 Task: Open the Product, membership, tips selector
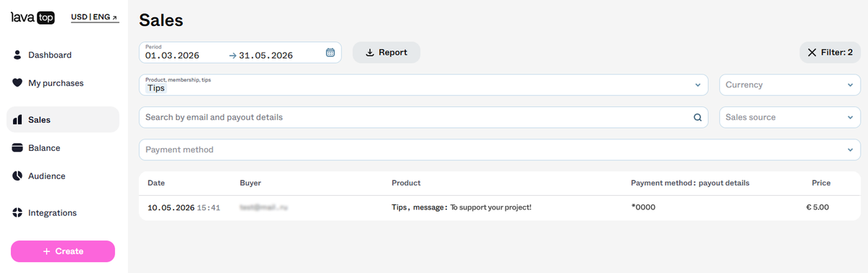tap(424, 84)
